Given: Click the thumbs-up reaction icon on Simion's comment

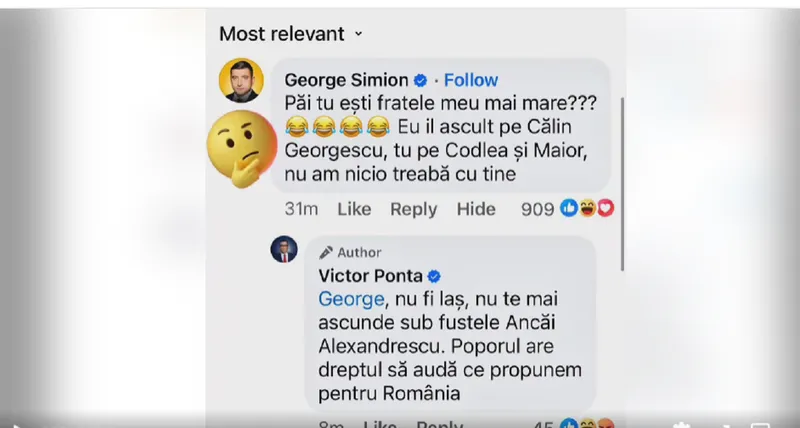Looking at the screenshot, I should 570,209.
